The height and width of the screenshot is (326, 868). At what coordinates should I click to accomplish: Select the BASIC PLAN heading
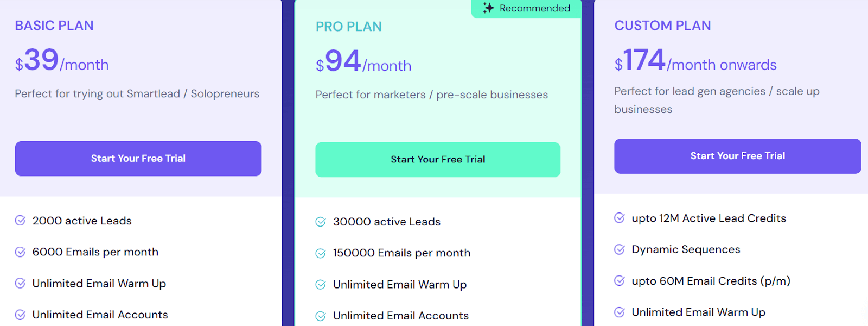click(54, 26)
